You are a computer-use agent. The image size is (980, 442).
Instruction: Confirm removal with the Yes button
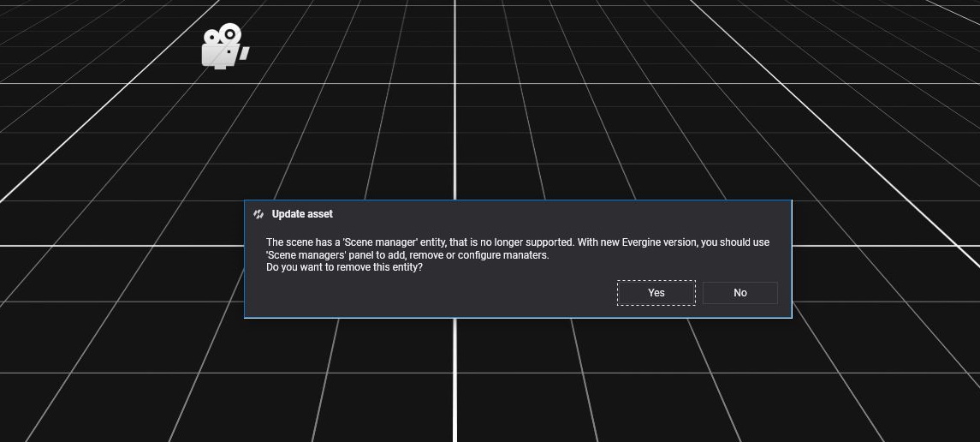click(x=656, y=293)
